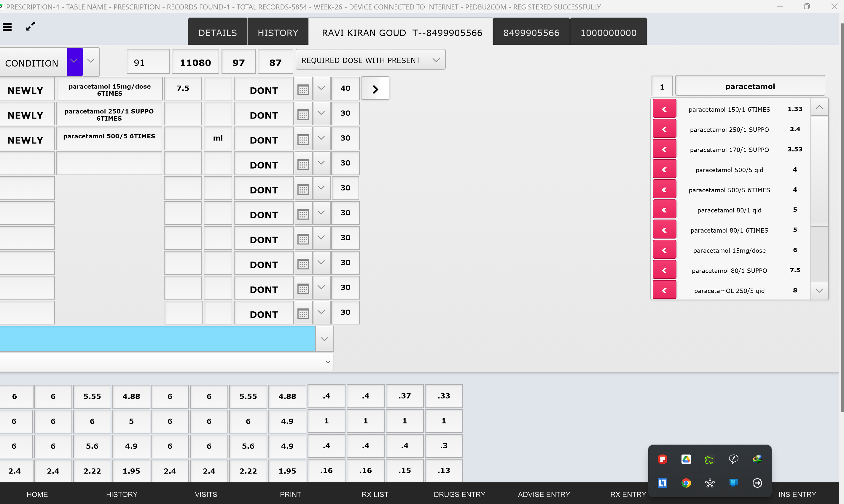Screen dimensions: 844x504
Task: Toggle DONT for paracetamol 250/1 SUPPO row
Action: point(264,115)
